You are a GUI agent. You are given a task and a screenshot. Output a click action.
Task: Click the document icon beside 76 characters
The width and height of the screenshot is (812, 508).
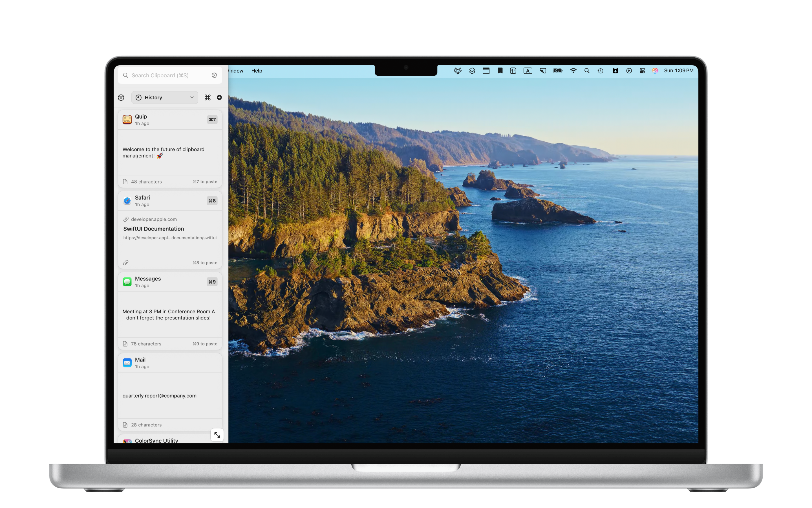(125, 344)
